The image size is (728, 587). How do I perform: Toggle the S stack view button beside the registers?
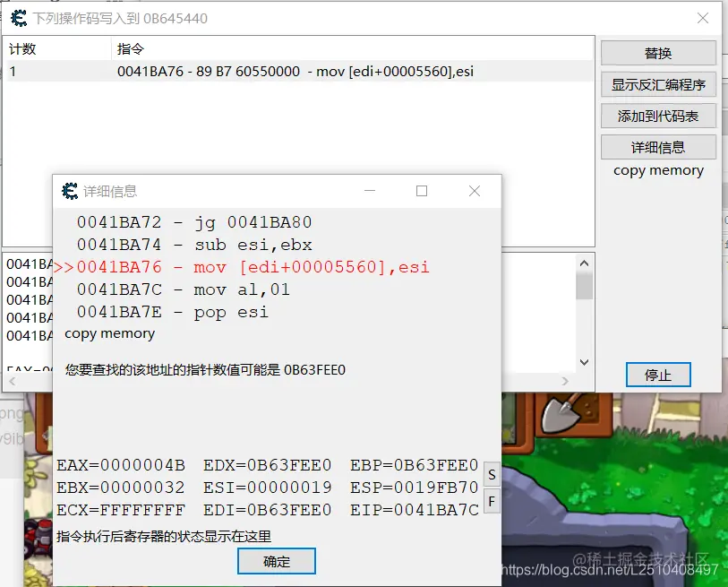click(491, 474)
